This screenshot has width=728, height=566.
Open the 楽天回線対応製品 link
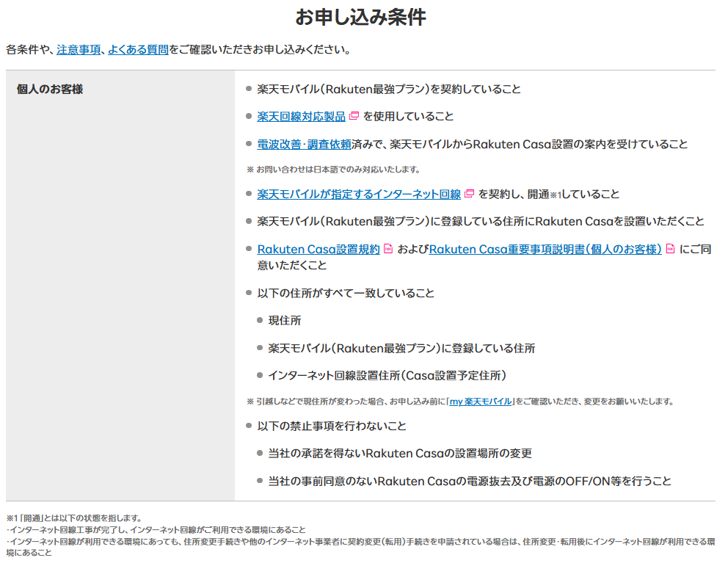[x=302, y=117]
